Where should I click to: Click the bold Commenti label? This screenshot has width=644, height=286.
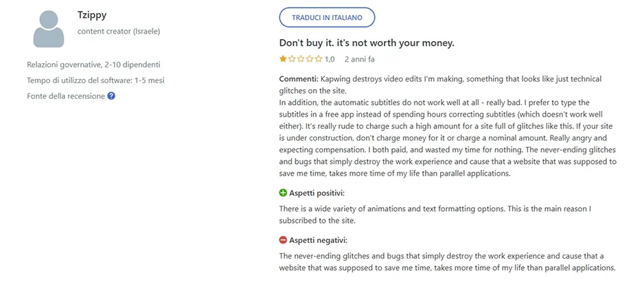point(299,79)
